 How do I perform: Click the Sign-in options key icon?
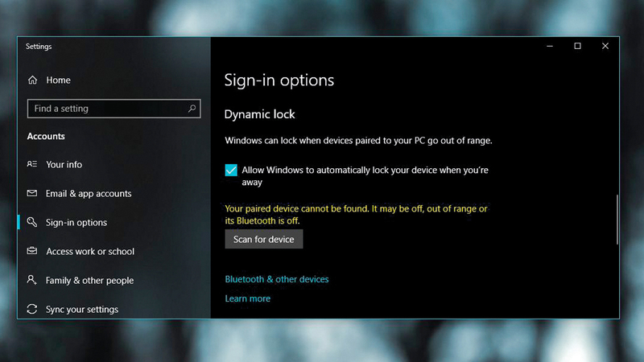pyautogui.click(x=32, y=223)
